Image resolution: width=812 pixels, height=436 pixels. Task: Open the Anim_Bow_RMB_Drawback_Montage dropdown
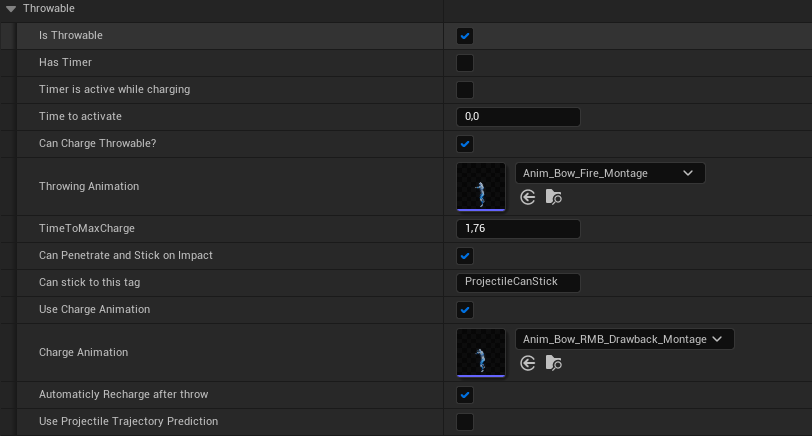point(624,339)
